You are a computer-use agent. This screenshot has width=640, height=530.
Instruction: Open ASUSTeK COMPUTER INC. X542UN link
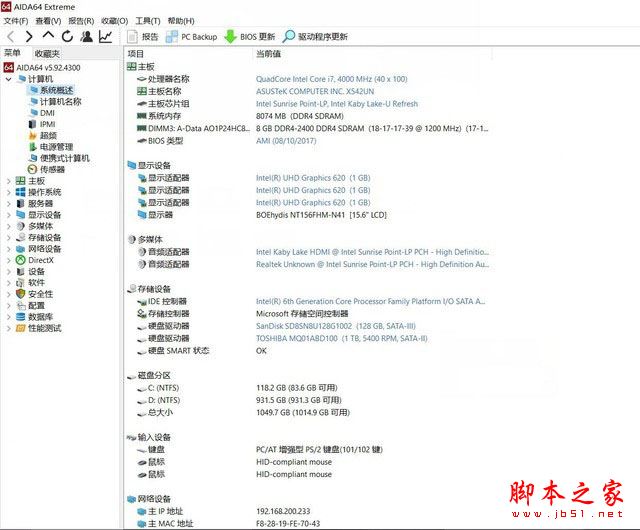coord(315,91)
